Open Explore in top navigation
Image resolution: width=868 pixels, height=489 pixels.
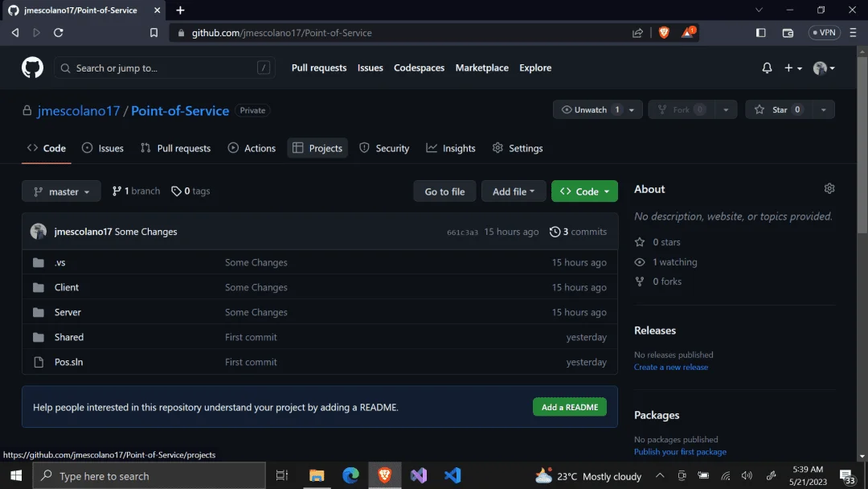pyautogui.click(x=535, y=68)
